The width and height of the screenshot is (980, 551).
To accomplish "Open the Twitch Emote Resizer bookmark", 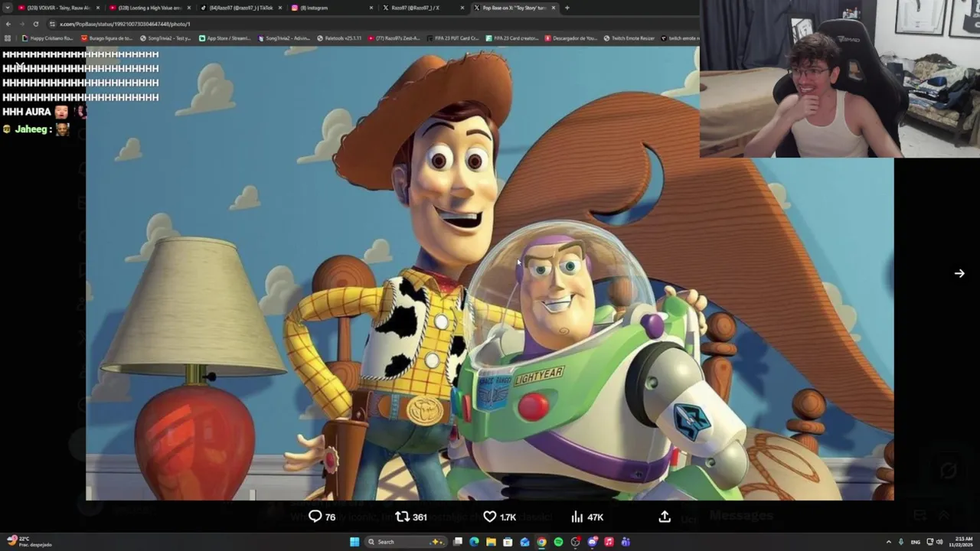I will (x=629, y=38).
